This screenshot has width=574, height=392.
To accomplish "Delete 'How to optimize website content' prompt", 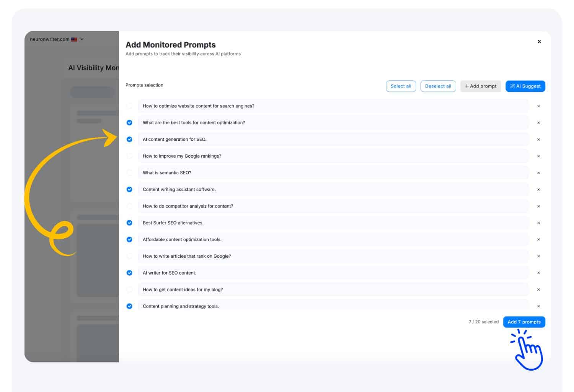I will [x=538, y=106].
